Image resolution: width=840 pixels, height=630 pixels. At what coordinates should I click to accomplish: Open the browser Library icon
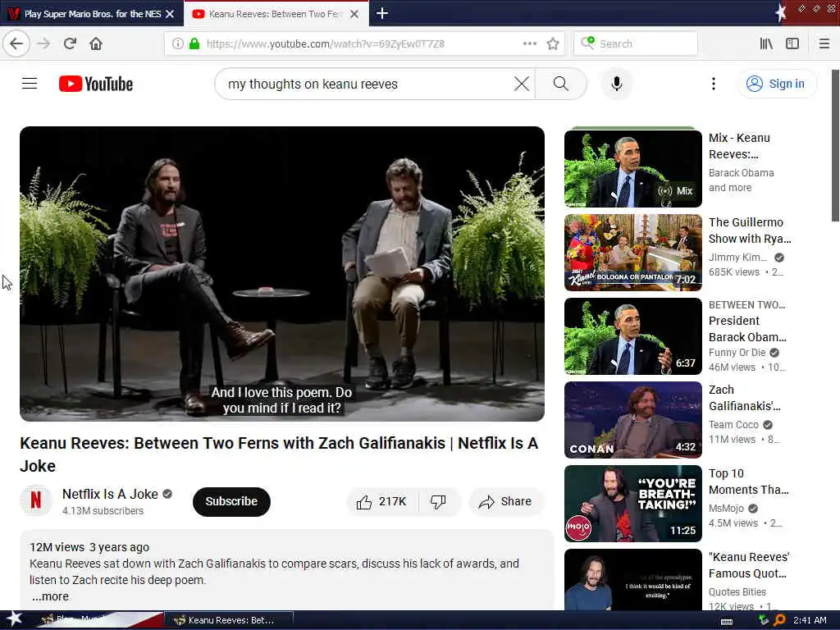[x=766, y=43]
